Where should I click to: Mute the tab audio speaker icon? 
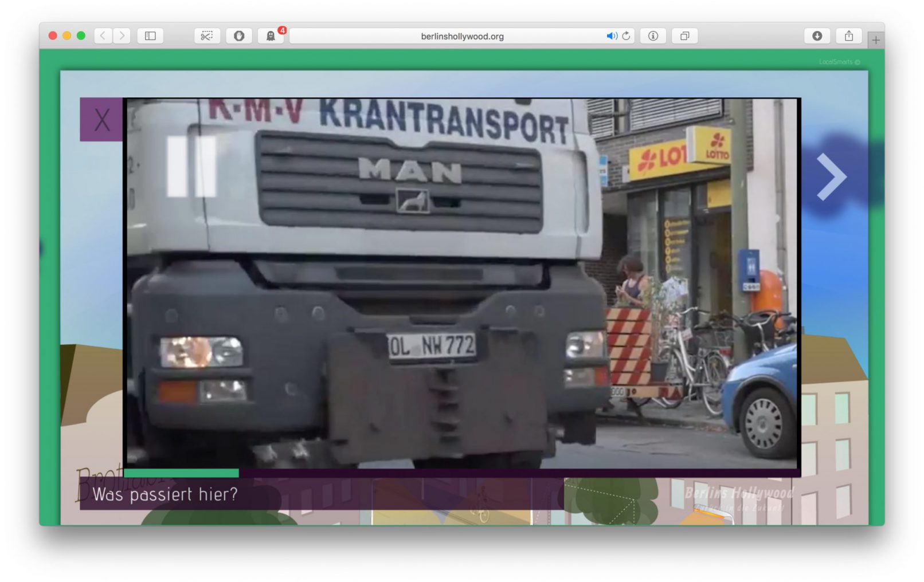click(611, 36)
